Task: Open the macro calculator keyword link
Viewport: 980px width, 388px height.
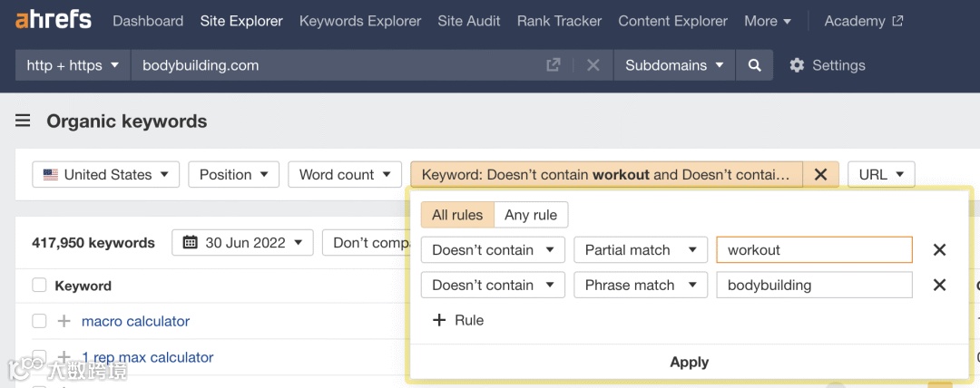Action: tap(135, 321)
